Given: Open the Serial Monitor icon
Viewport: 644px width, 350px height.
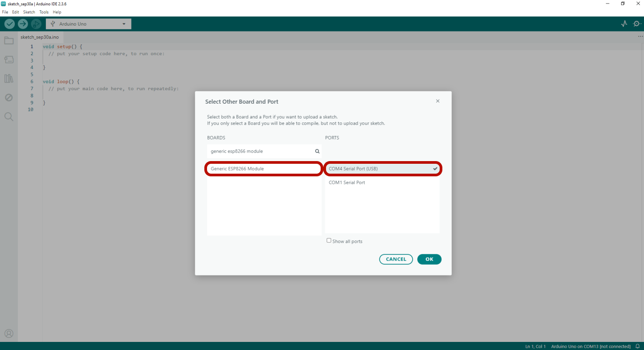Looking at the screenshot, I should (x=637, y=24).
